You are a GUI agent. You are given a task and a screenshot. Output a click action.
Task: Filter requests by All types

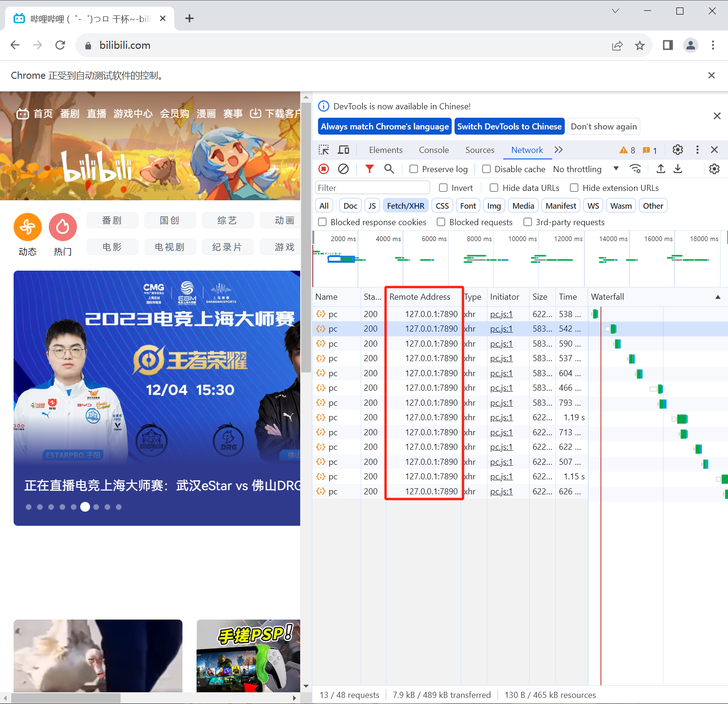[324, 206]
